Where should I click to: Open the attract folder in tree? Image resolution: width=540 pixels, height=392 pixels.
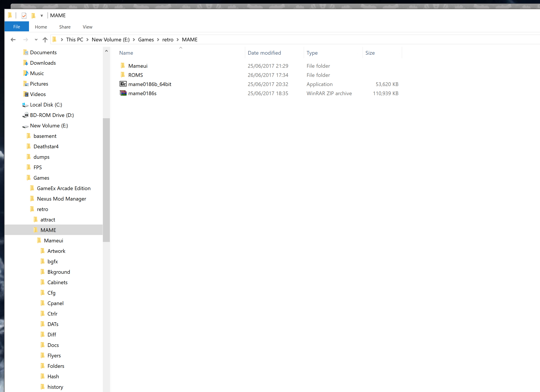(x=48, y=220)
